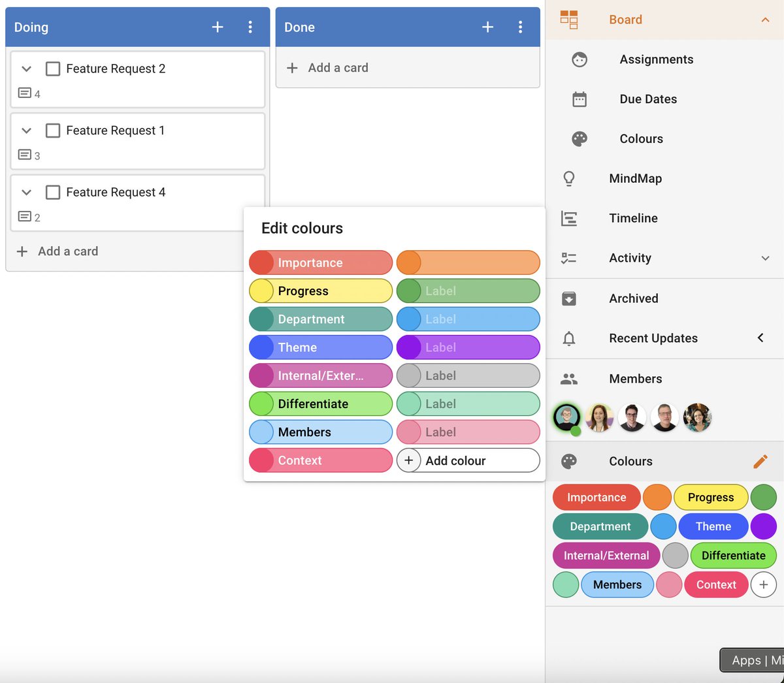Select the red Importance colour in popup
Screen dimensions: 784x683
(x=321, y=262)
